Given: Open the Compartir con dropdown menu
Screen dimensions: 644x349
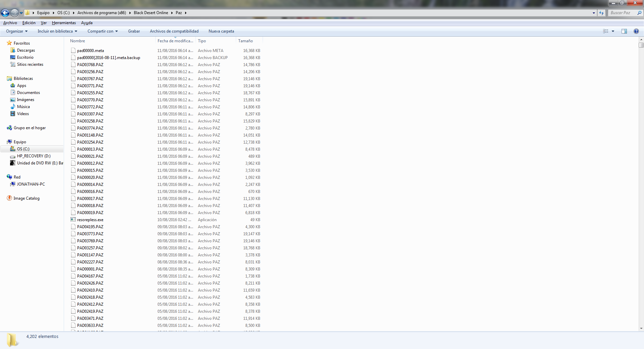Looking at the screenshot, I should [x=102, y=31].
